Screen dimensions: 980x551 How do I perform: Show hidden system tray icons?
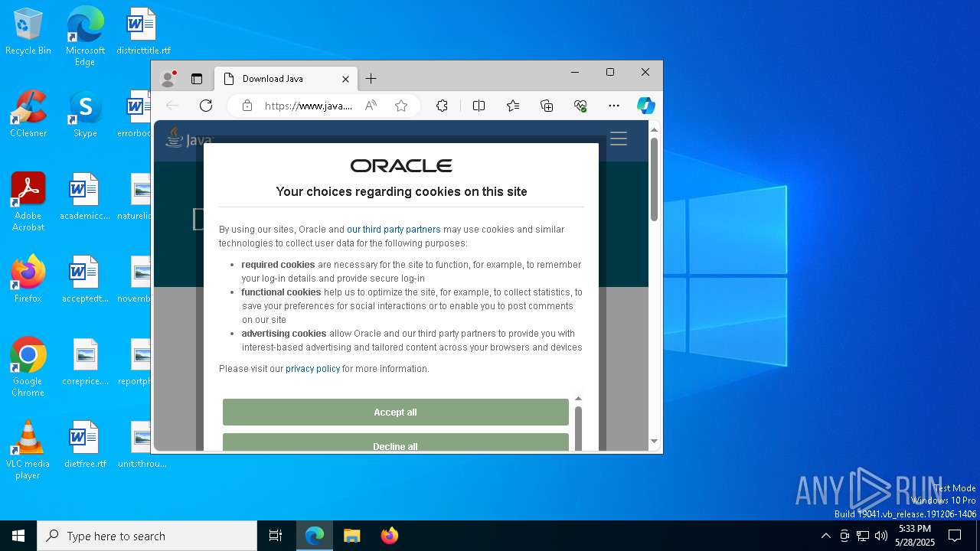click(x=825, y=536)
